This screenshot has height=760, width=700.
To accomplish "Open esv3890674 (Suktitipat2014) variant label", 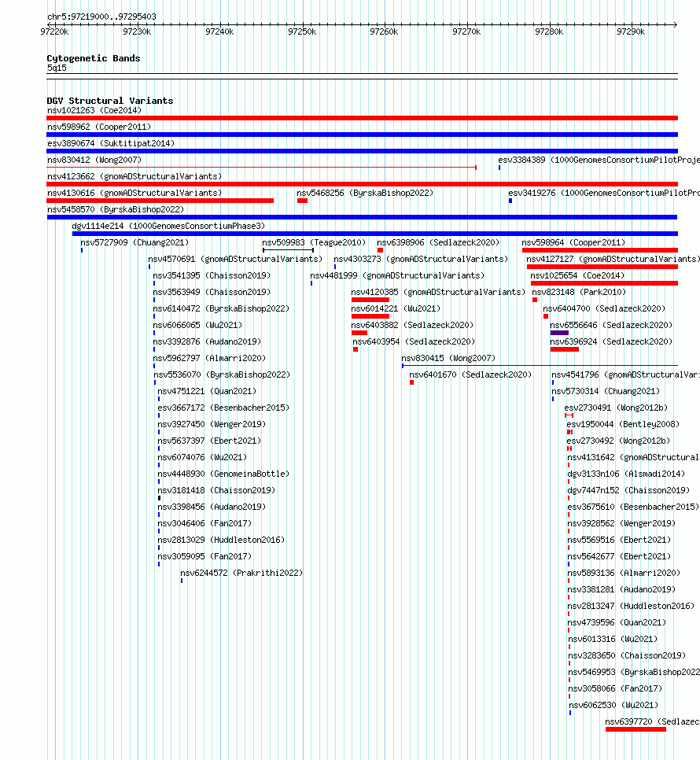I will pyautogui.click(x=110, y=143).
